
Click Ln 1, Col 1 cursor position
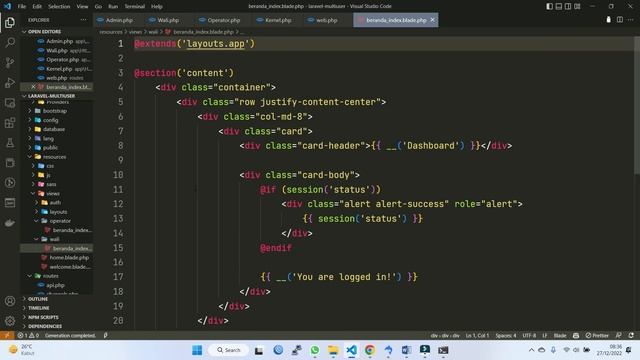click(477, 335)
